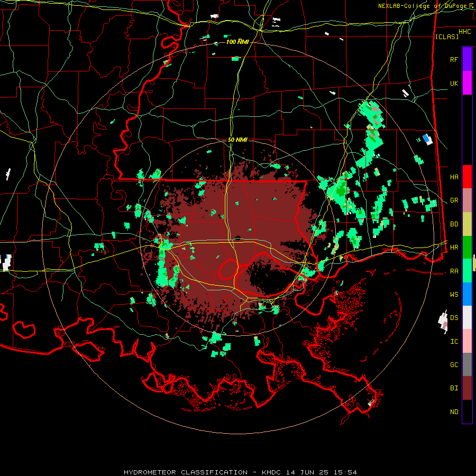Image resolution: width=476 pixels, height=476 pixels.
Task: Click the HHC product code label
Action: [464, 32]
